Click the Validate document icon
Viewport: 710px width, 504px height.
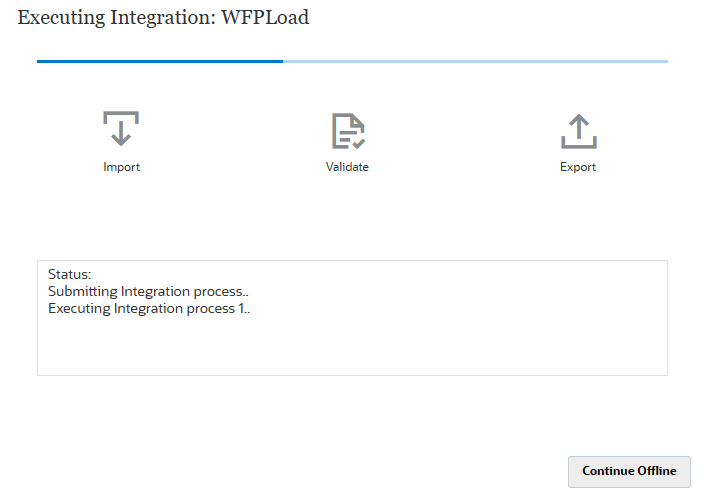(347, 130)
